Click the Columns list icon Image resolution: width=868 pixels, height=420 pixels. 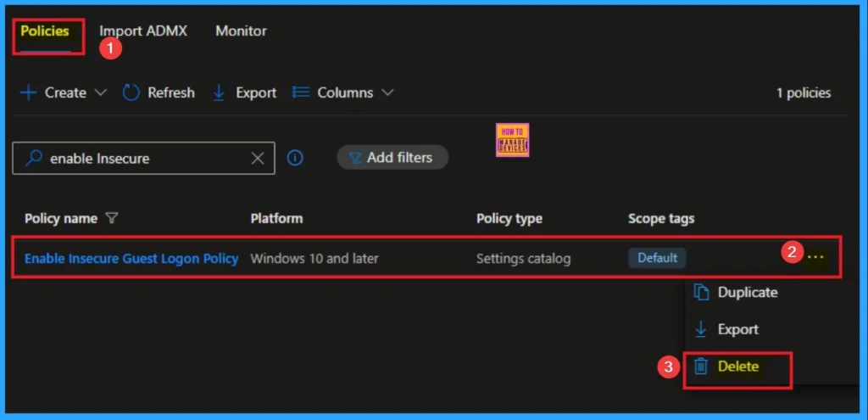point(300,92)
